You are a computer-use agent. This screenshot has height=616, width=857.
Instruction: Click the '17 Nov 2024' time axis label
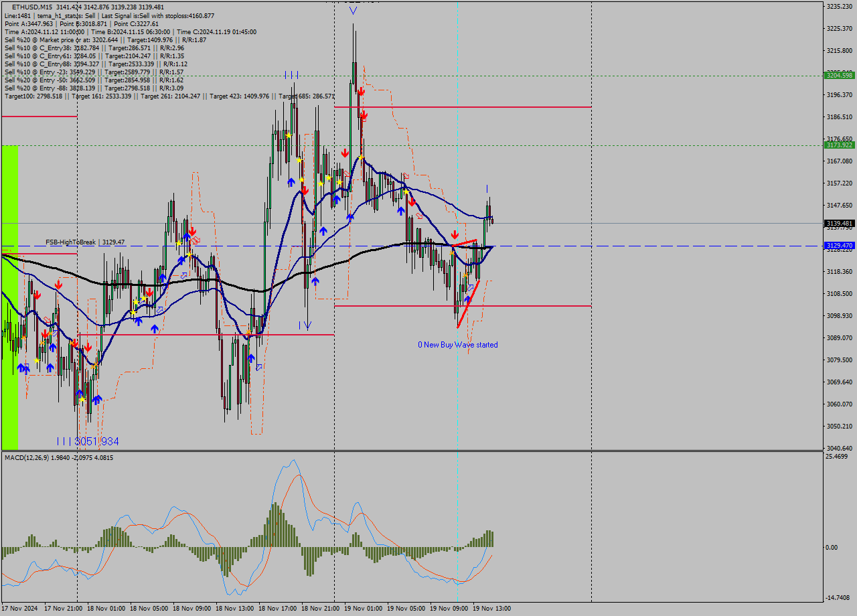click(x=20, y=609)
